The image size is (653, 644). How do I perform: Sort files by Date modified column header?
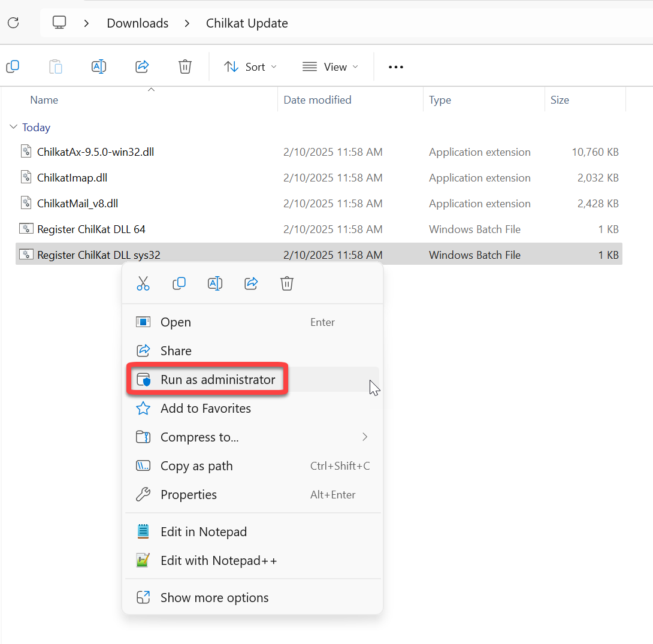[318, 100]
